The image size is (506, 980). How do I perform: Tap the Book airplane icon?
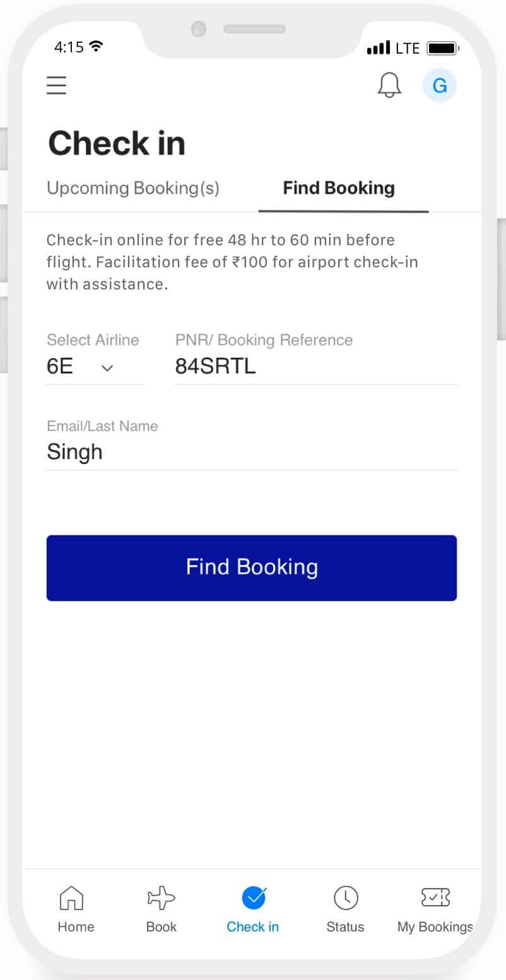pyautogui.click(x=161, y=897)
